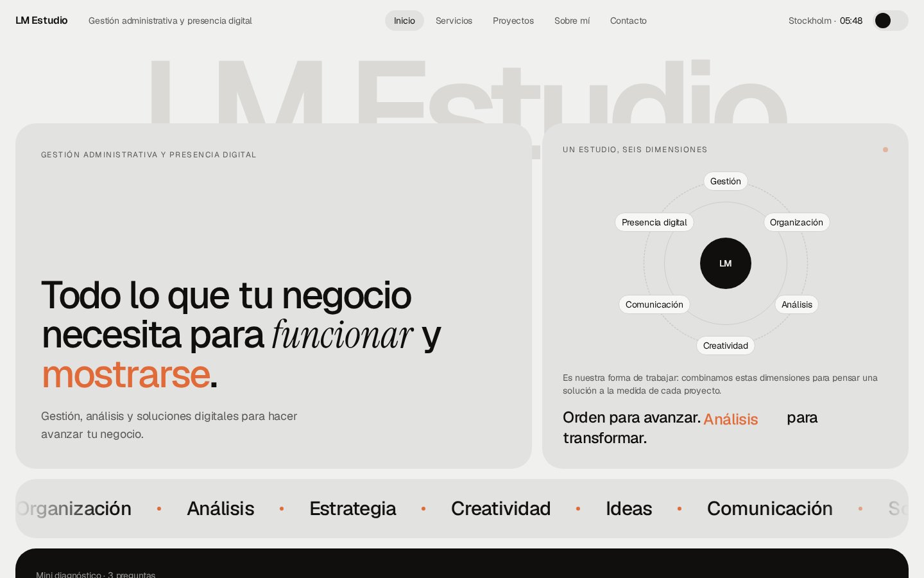This screenshot has height=578, width=924.
Task: Select the Organización dimension pill
Action: tap(796, 222)
